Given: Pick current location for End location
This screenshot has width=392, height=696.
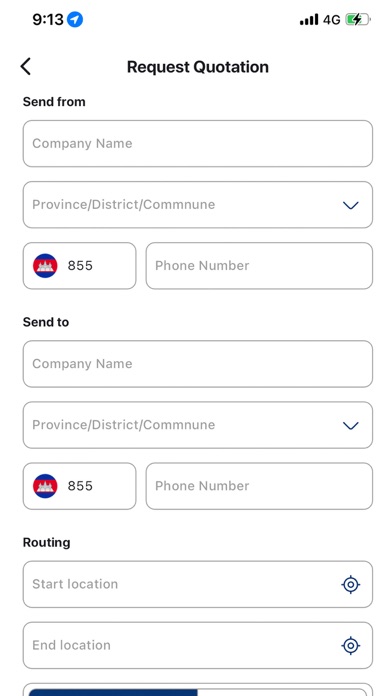Looking at the screenshot, I should click(351, 645).
